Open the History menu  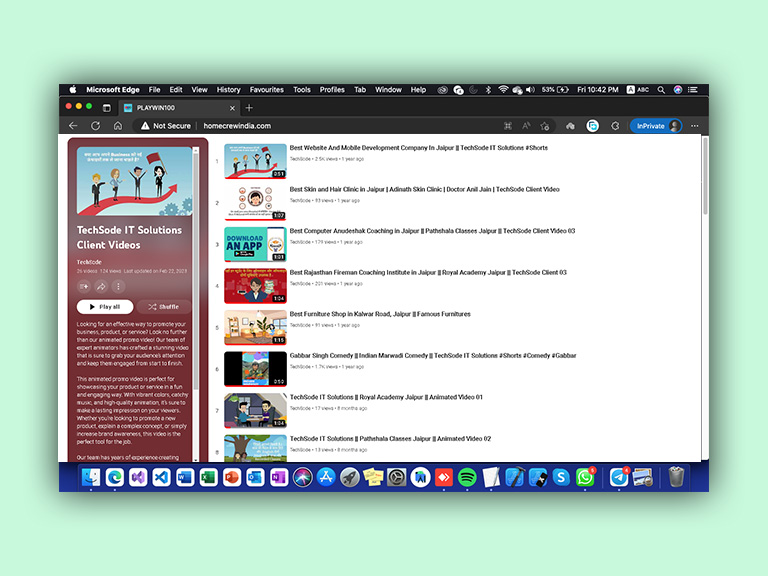[229, 90]
